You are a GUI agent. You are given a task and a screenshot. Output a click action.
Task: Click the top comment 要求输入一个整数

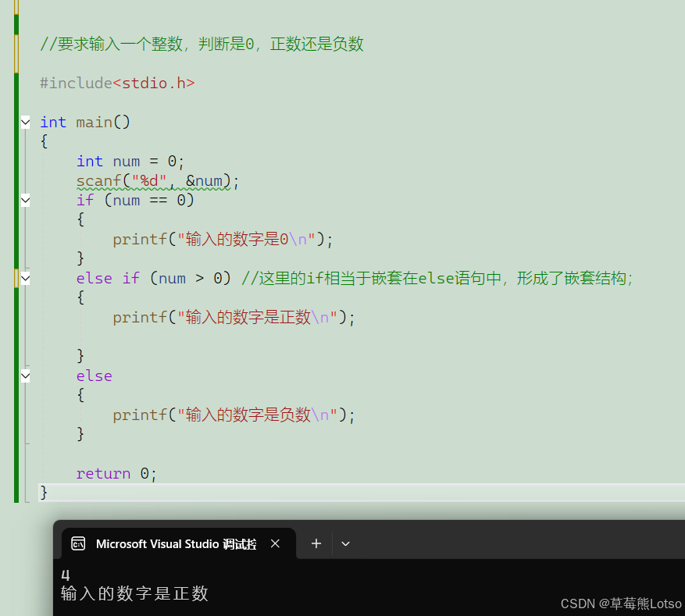202,44
